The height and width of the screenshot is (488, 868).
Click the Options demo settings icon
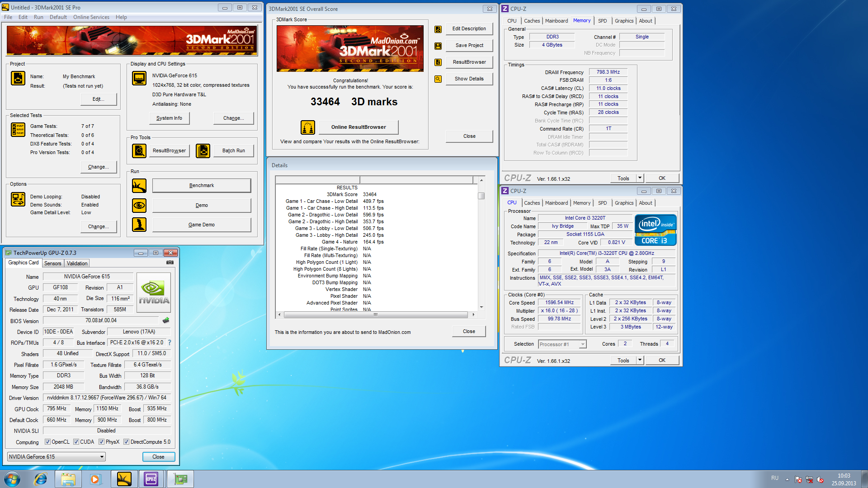[18, 199]
